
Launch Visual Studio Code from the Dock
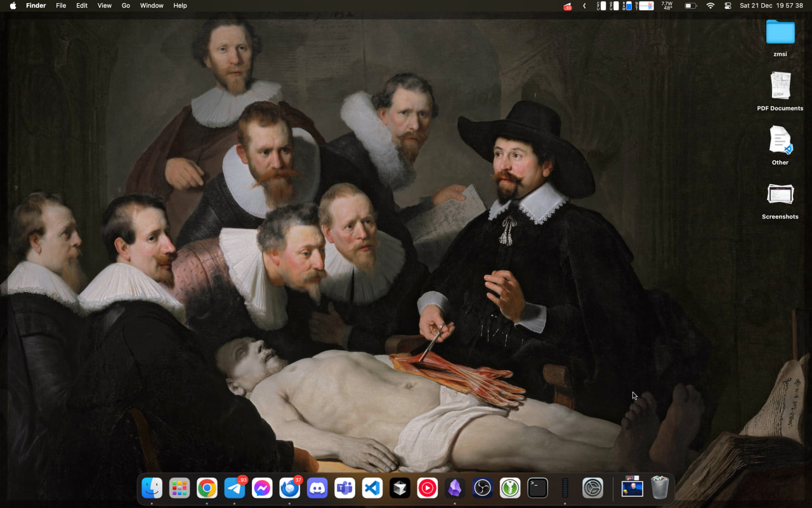[x=372, y=488]
